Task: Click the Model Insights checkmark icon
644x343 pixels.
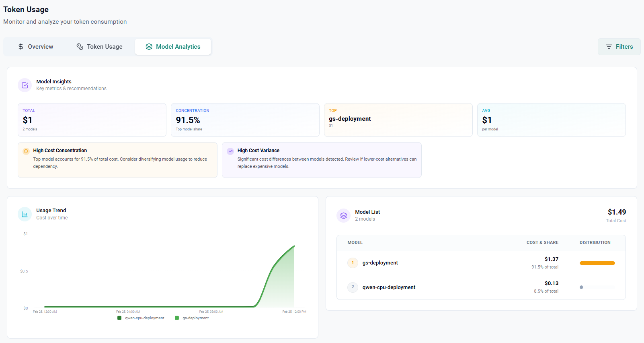Action: (x=25, y=85)
